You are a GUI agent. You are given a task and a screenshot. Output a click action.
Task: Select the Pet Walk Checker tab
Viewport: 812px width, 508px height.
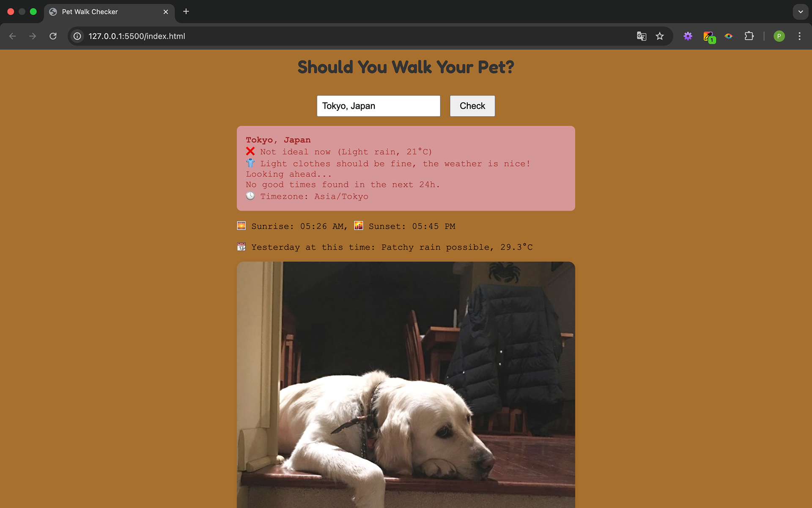[90, 12]
